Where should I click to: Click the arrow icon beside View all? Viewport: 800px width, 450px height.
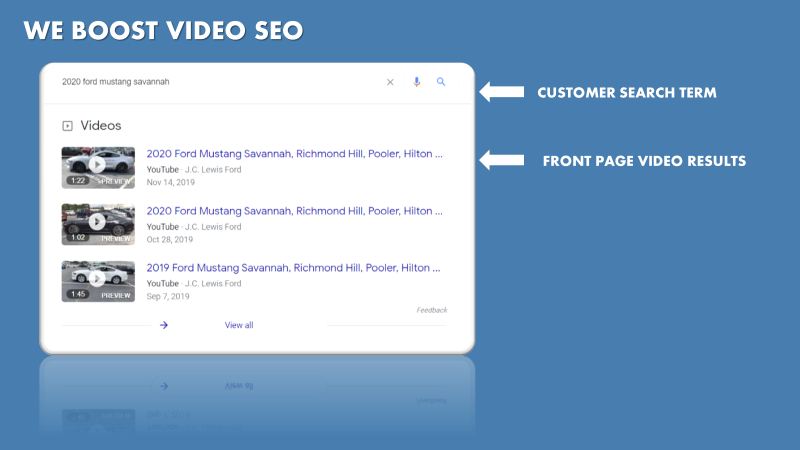164,325
